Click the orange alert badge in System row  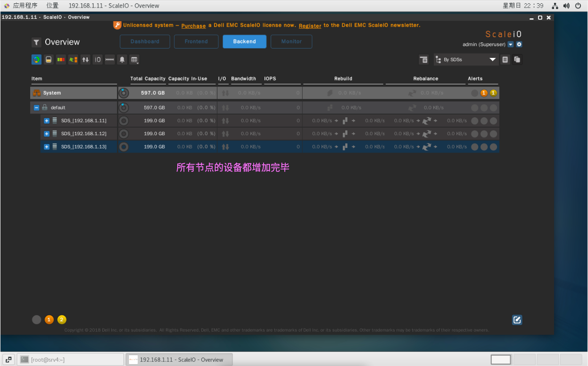pos(484,93)
